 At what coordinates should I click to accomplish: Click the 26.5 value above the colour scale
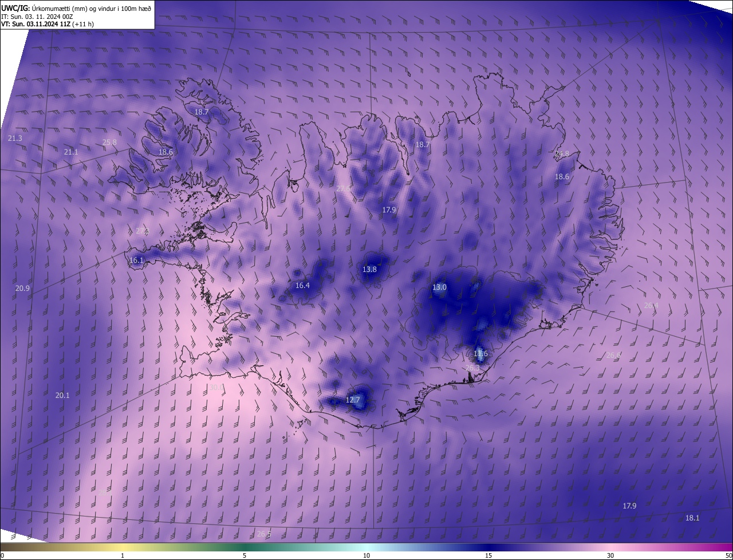[x=264, y=534]
